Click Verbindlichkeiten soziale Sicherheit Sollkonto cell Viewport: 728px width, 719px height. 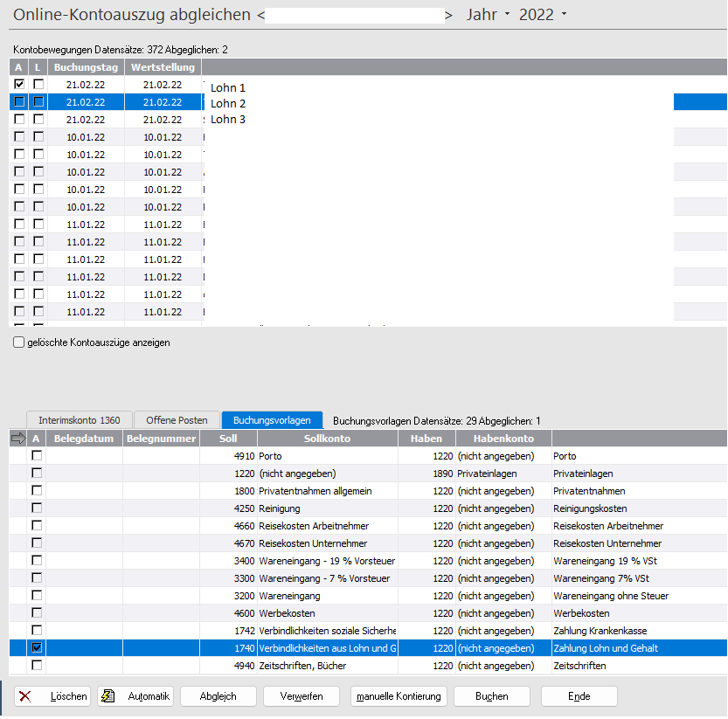pos(328,631)
